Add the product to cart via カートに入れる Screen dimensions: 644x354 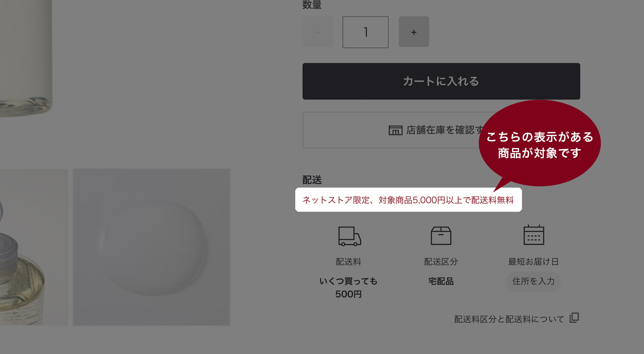point(440,81)
